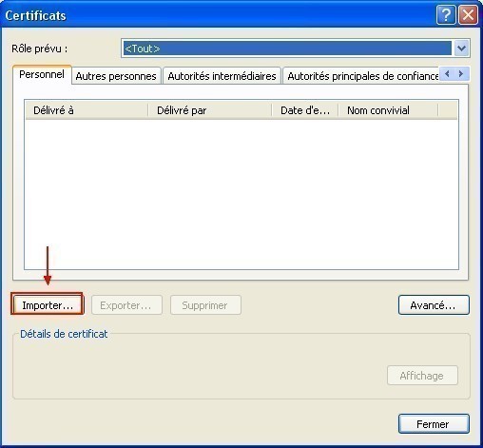Open Autorités principales de confiance tab
483x448 pixels.
tap(361, 76)
